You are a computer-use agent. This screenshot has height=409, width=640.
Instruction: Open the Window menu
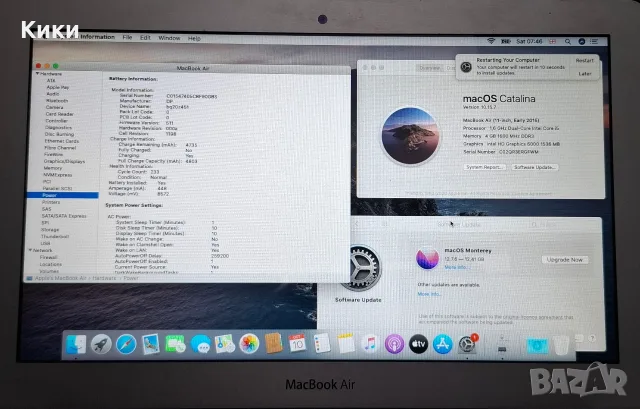coord(169,38)
